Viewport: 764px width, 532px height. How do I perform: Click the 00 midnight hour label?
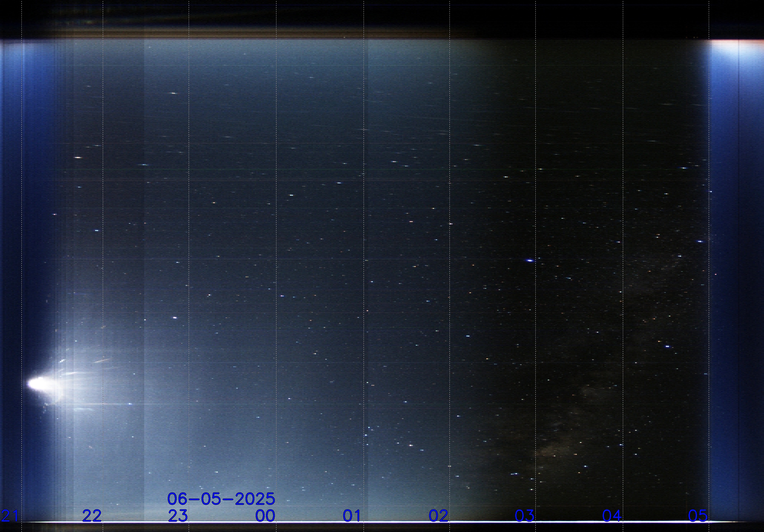tap(265, 516)
